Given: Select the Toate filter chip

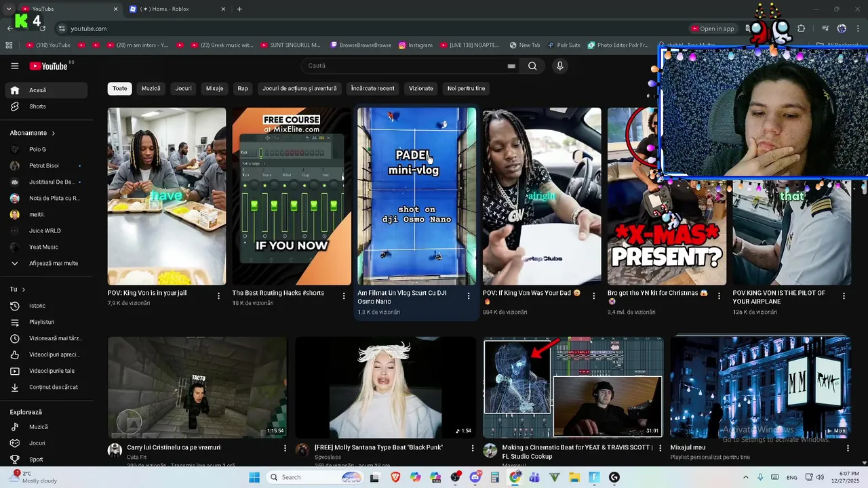Looking at the screenshot, I should [119, 88].
